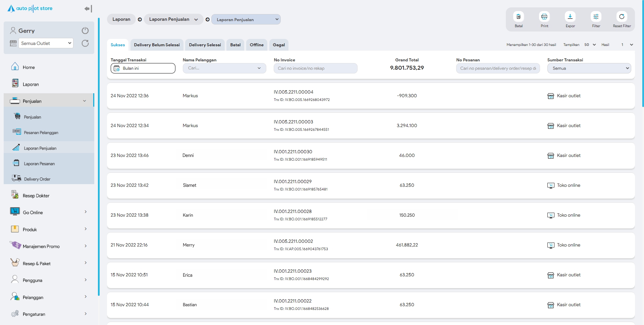Switch to the Gagal tab

click(278, 45)
